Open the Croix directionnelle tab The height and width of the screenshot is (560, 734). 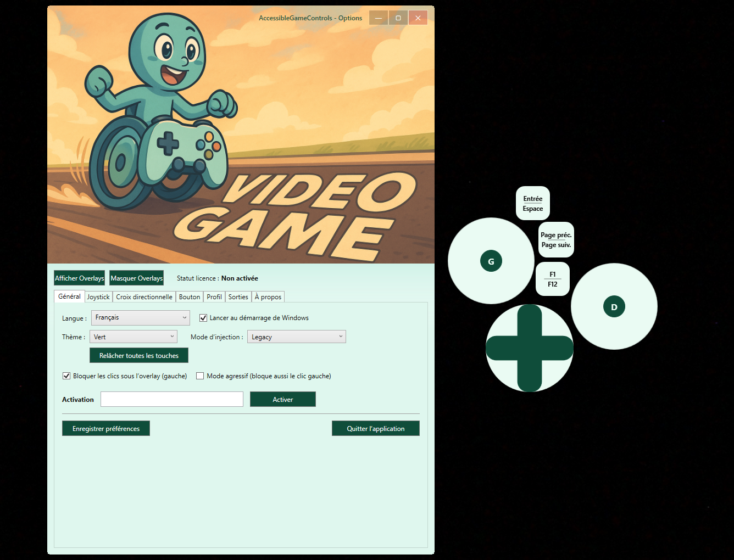[x=144, y=297]
